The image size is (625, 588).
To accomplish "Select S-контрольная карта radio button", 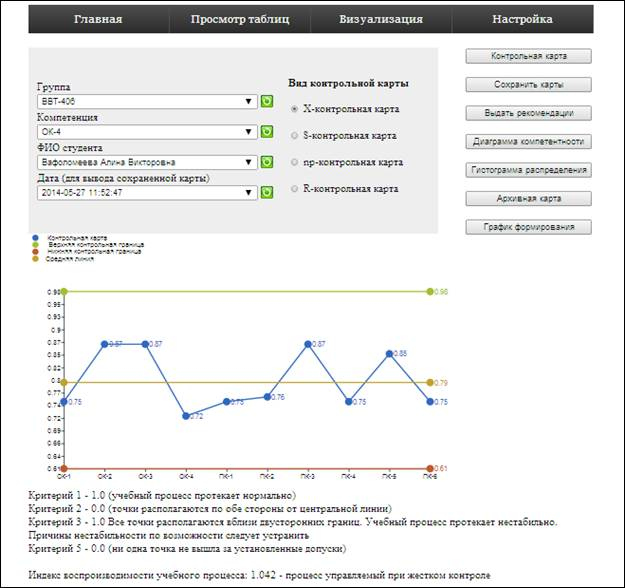I will coord(294,136).
